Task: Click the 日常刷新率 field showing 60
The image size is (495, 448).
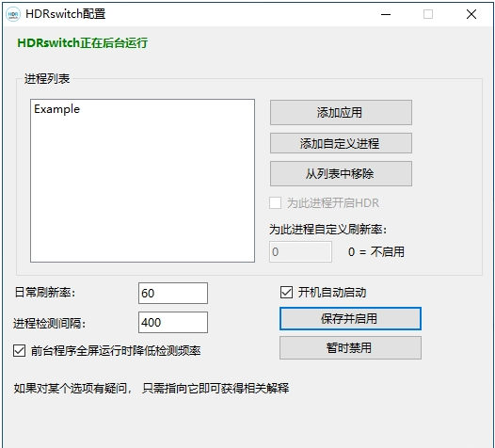Action: pyautogui.click(x=173, y=294)
